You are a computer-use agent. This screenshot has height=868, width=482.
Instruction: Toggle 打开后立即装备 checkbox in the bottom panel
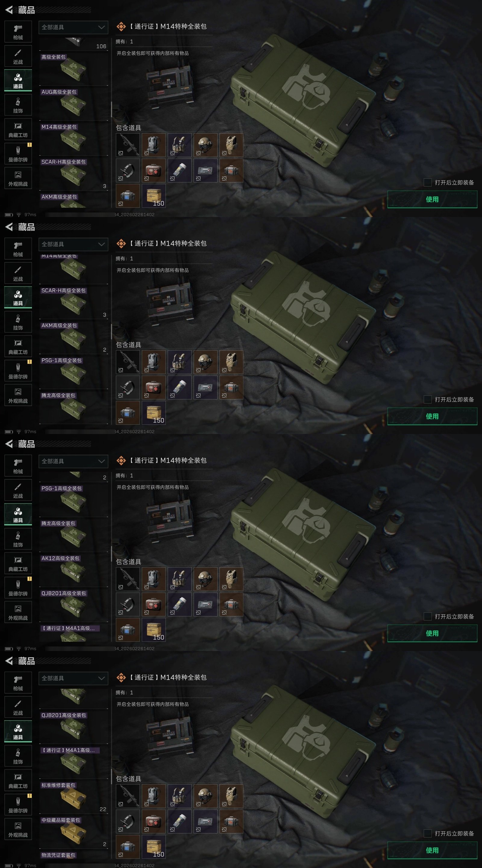click(427, 833)
